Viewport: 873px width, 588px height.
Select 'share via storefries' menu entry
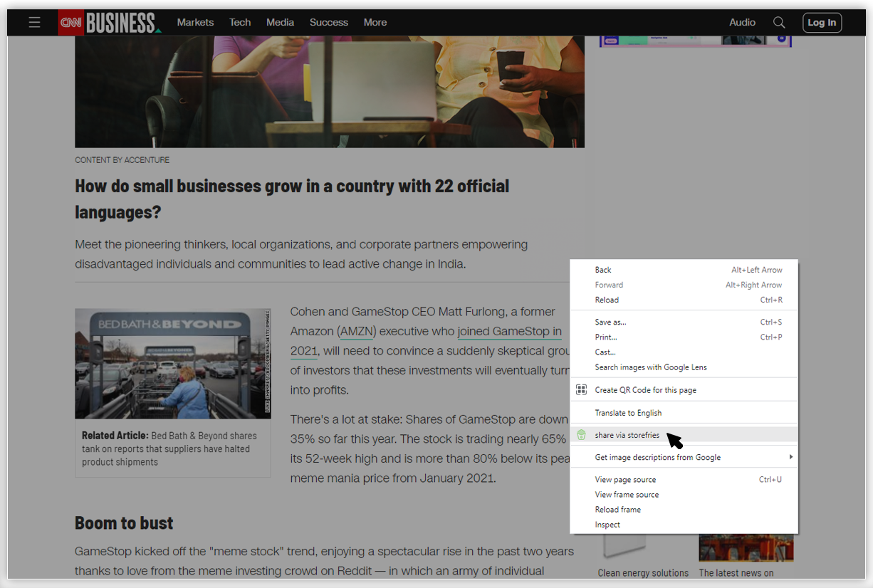pyautogui.click(x=627, y=435)
